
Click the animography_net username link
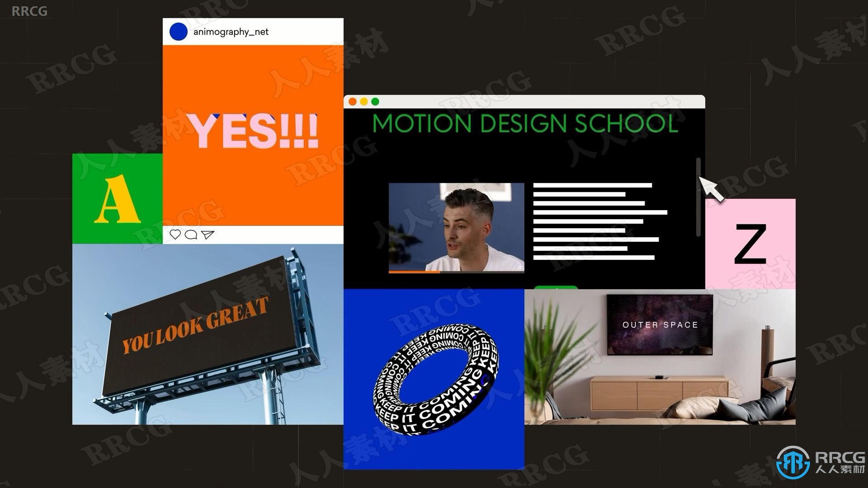pos(232,31)
